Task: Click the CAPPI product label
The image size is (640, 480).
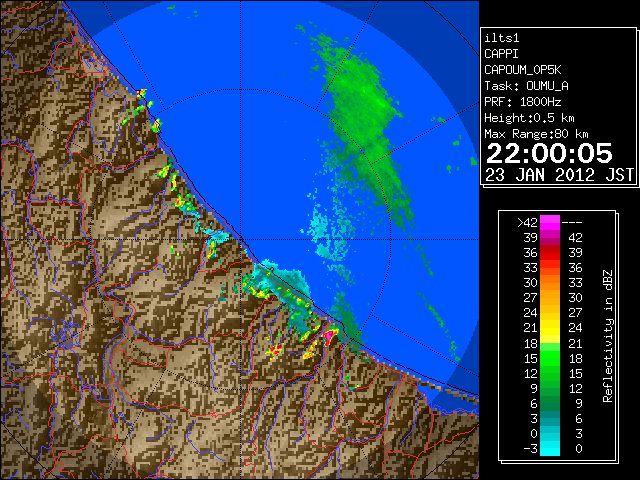Action: point(501,54)
